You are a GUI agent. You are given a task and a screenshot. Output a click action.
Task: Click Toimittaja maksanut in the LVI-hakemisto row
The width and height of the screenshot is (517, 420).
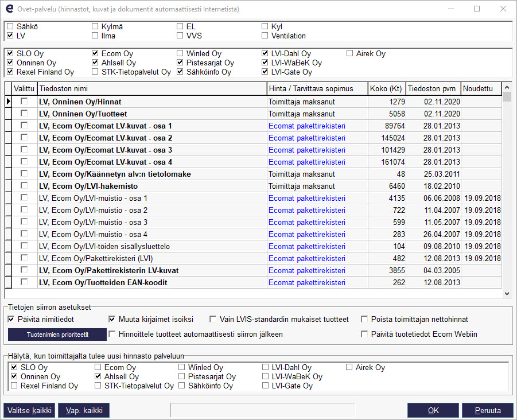pos(302,186)
